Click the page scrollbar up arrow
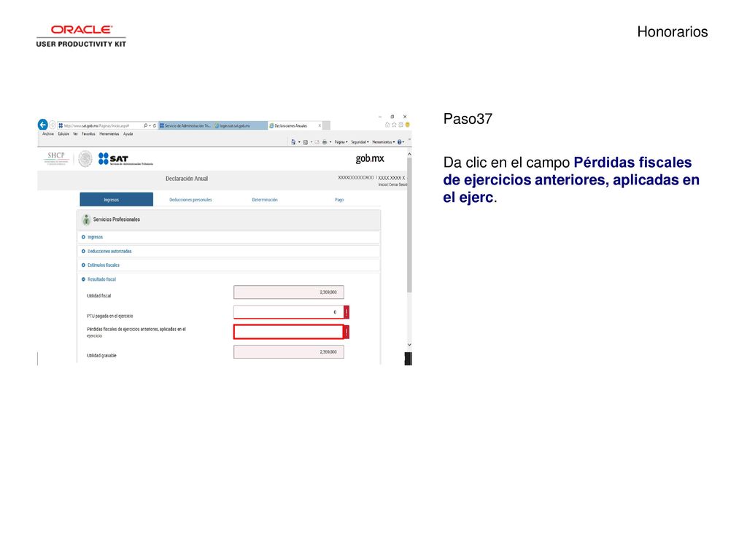 coord(409,155)
